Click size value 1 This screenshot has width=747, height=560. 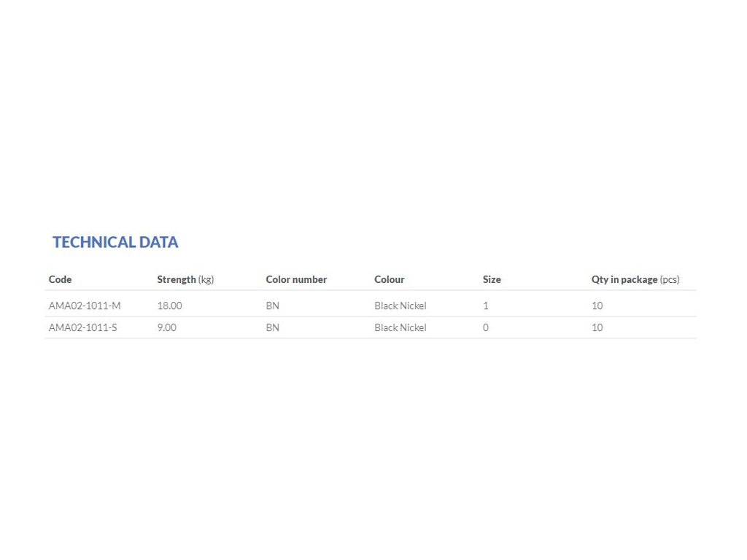pos(485,306)
